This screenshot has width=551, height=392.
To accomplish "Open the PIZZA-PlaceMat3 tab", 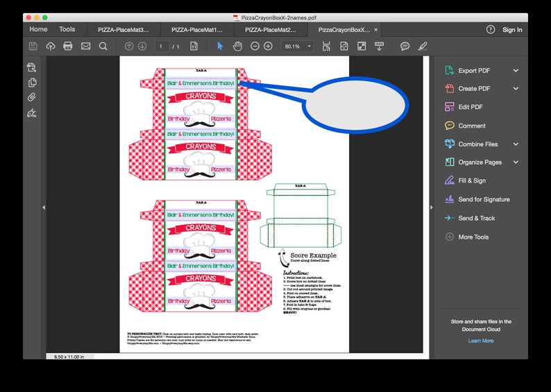I will (x=124, y=30).
